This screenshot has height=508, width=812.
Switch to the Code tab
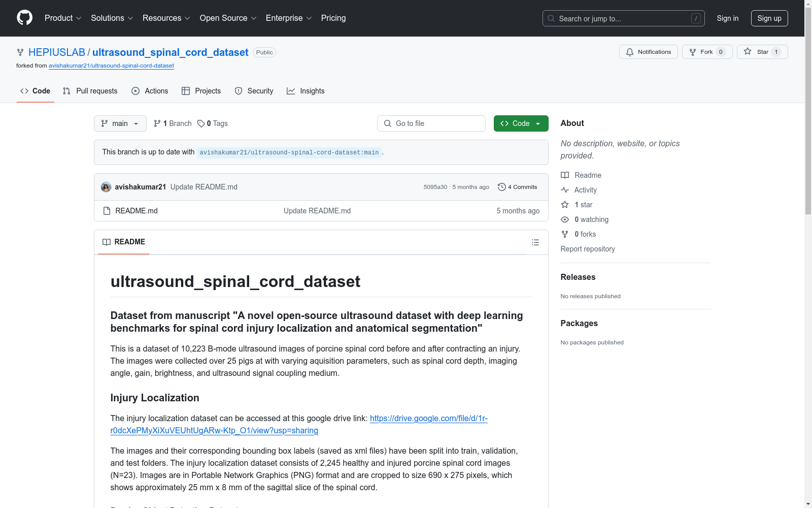click(36, 91)
